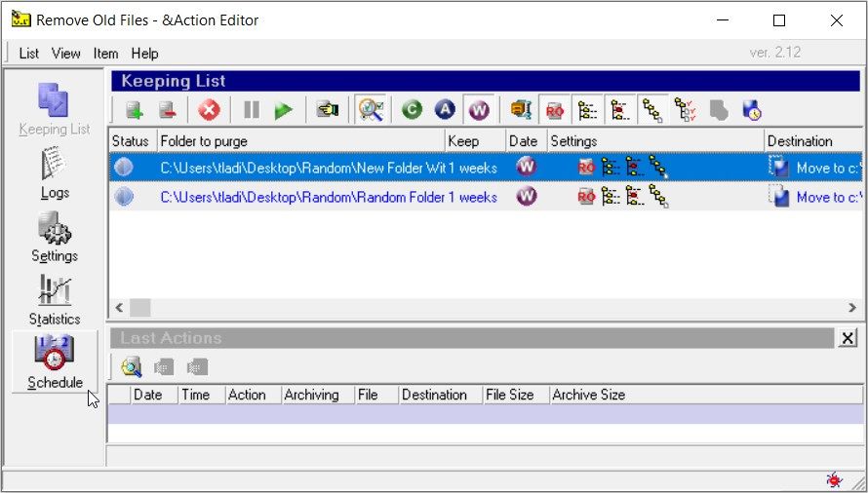Click the Last Actions Date column header

tap(154, 395)
